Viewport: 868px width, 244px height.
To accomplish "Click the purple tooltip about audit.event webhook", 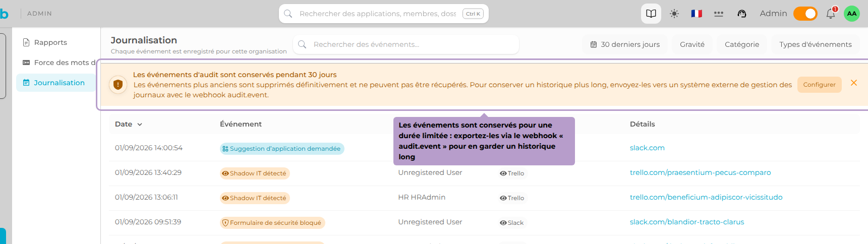I will coord(484,141).
